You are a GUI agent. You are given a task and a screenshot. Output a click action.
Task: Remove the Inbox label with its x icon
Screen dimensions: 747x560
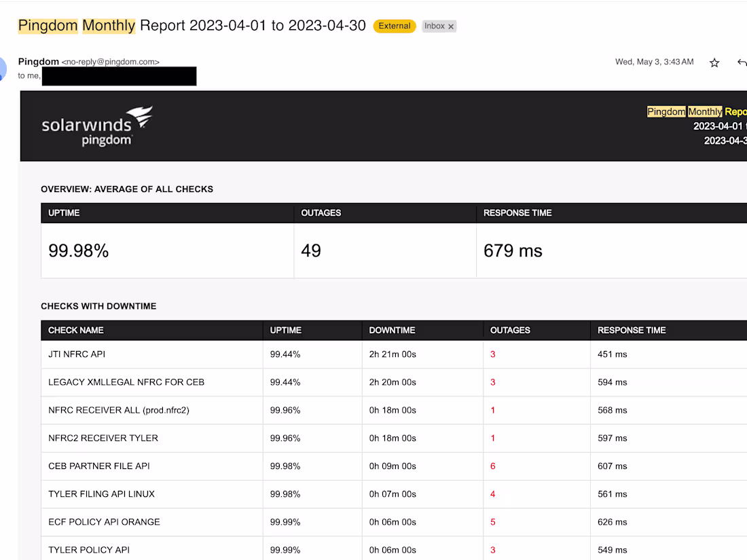tap(450, 26)
